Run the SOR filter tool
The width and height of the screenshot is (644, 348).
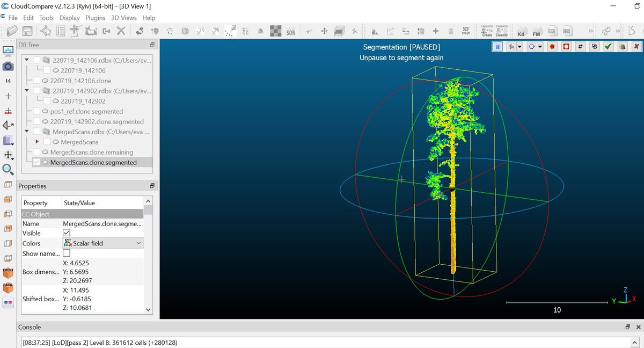coord(290,31)
